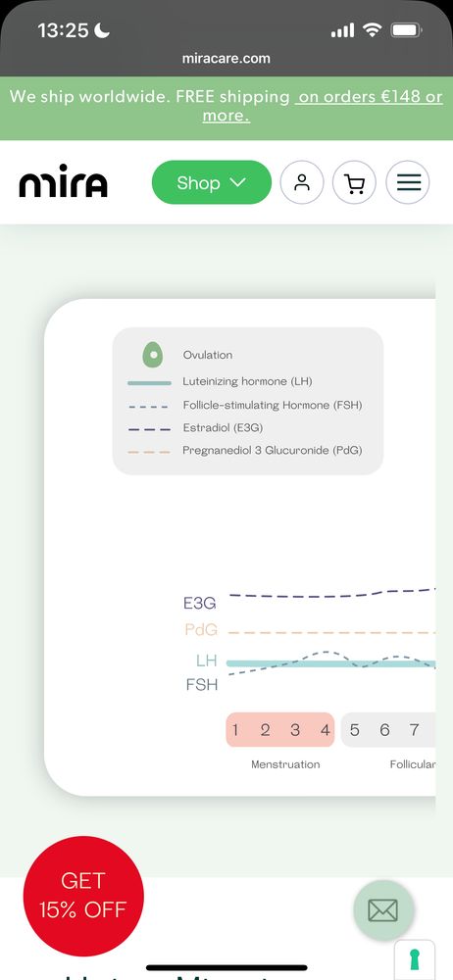Click the Follicular phase label
This screenshot has height=980, width=453.
pos(413,764)
